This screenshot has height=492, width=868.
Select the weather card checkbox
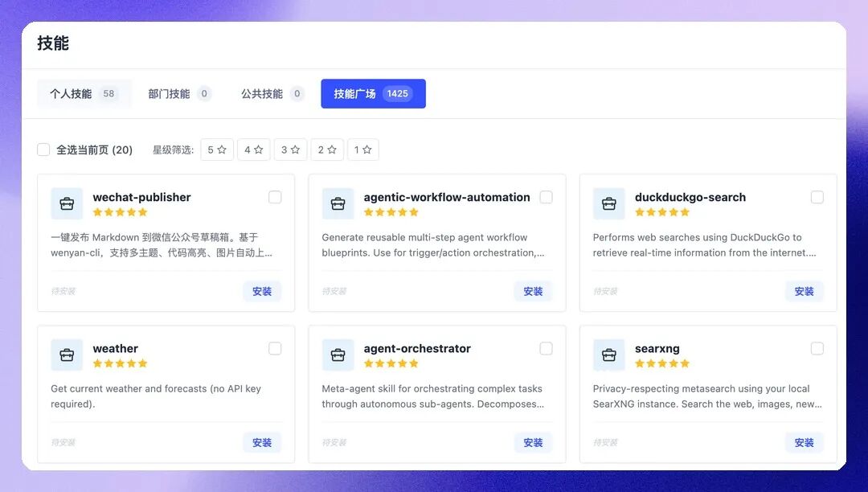[x=275, y=348]
